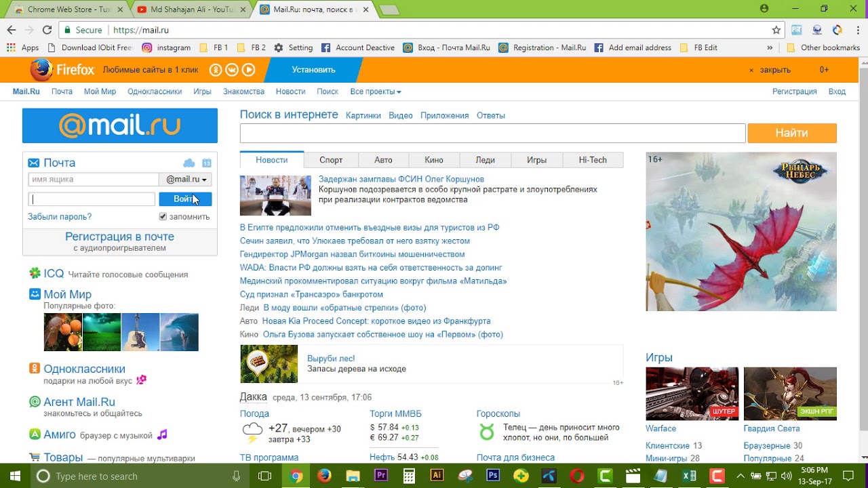The height and width of the screenshot is (488, 868).
Task: Click the blue Установить button
Action: 313,70
